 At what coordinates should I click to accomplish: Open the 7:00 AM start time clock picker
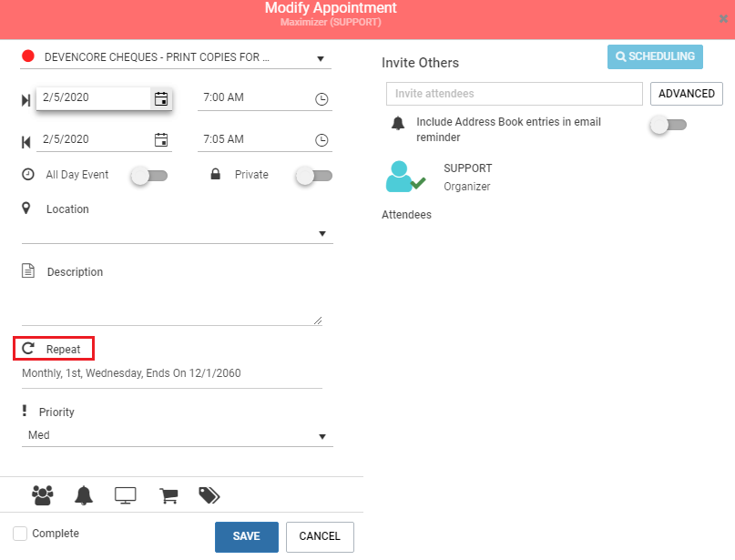point(322,99)
